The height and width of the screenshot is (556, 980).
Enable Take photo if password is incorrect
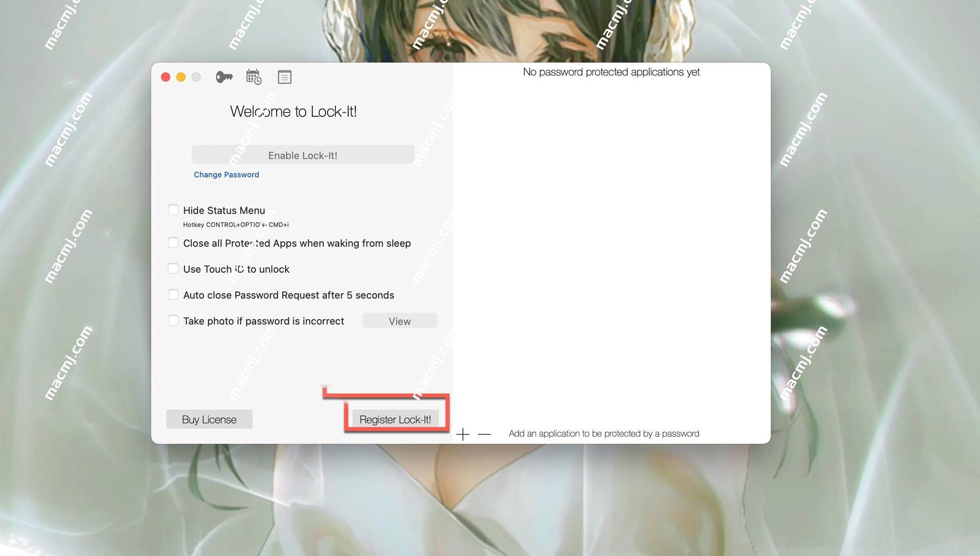pyautogui.click(x=174, y=321)
